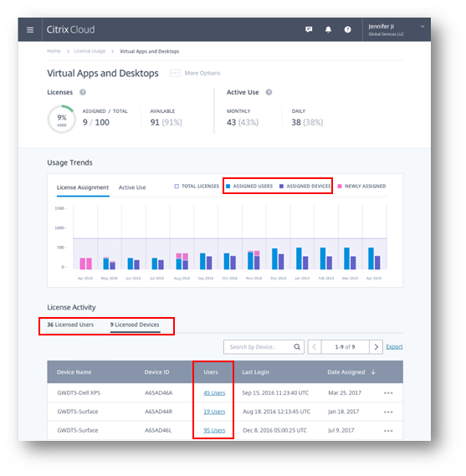Click the Dec 8, 2016 last login cell
466x476 pixels.
[274, 431]
